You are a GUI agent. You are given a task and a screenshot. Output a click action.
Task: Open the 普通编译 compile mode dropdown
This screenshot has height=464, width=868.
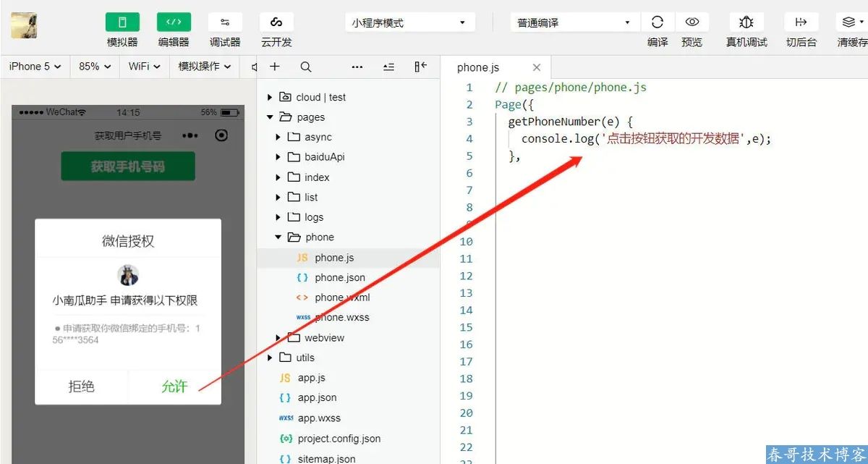point(574,22)
